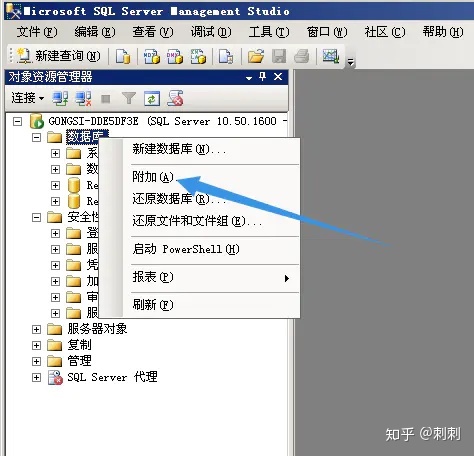
Task: Select the SQL Server 代理 tree item
Action: (x=112, y=377)
